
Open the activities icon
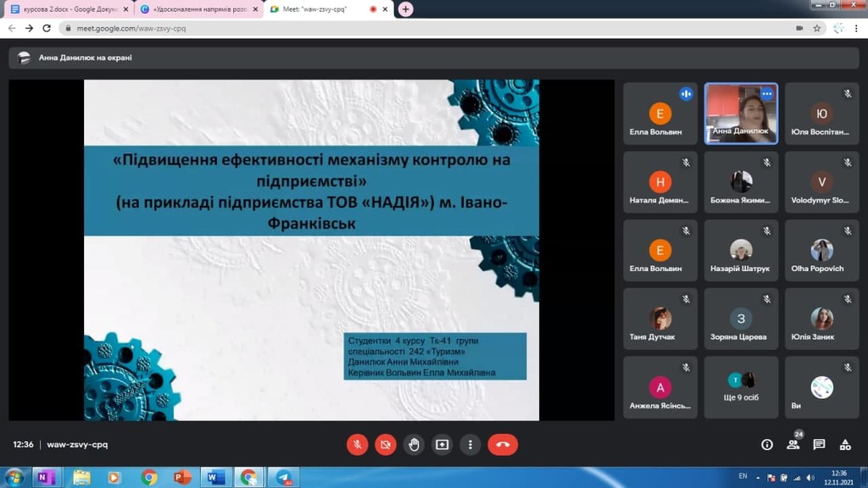click(x=845, y=445)
